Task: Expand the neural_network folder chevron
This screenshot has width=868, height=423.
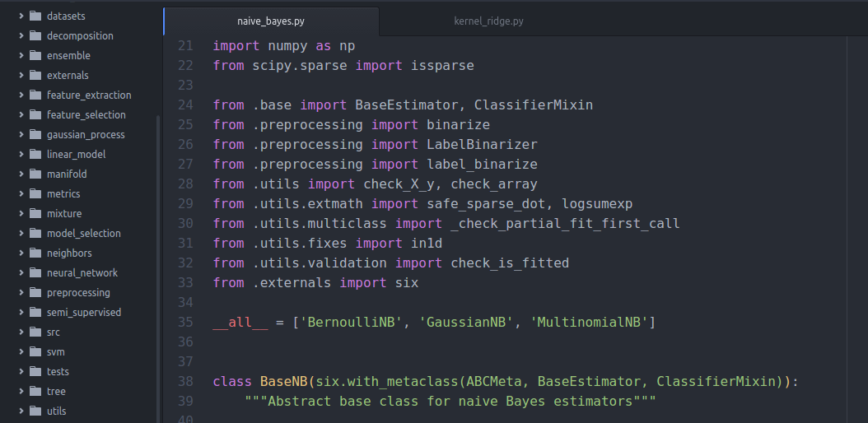Action: click(x=21, y=272)
